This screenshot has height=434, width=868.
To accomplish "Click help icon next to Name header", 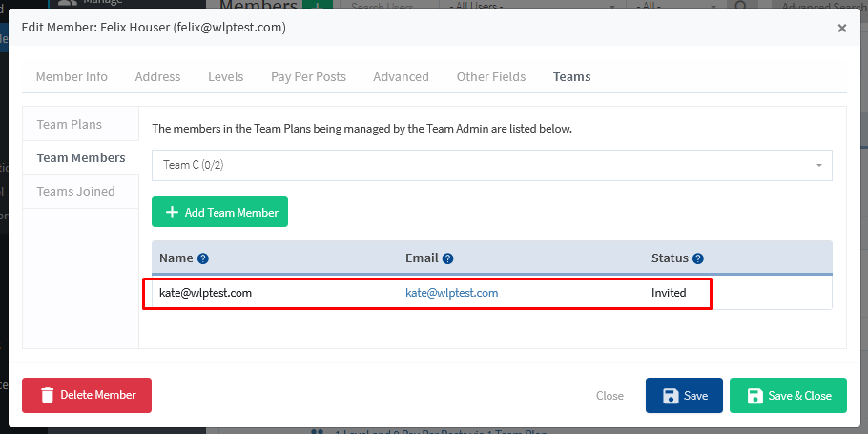I will click(202, 258).
